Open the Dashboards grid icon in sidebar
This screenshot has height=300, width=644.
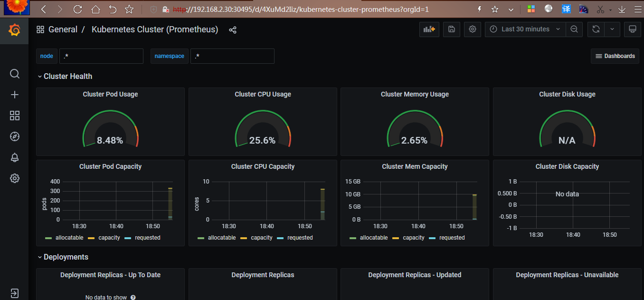point(15,116)
